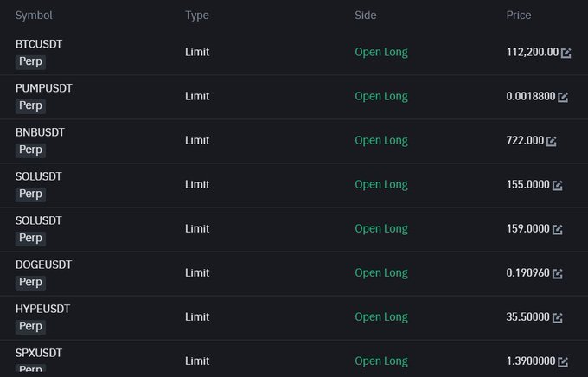Open the BTCUSDT symbol
Image resolution: width=588 pixels, height=377 pixels.
pyautogui.click(x=39, y=44)
